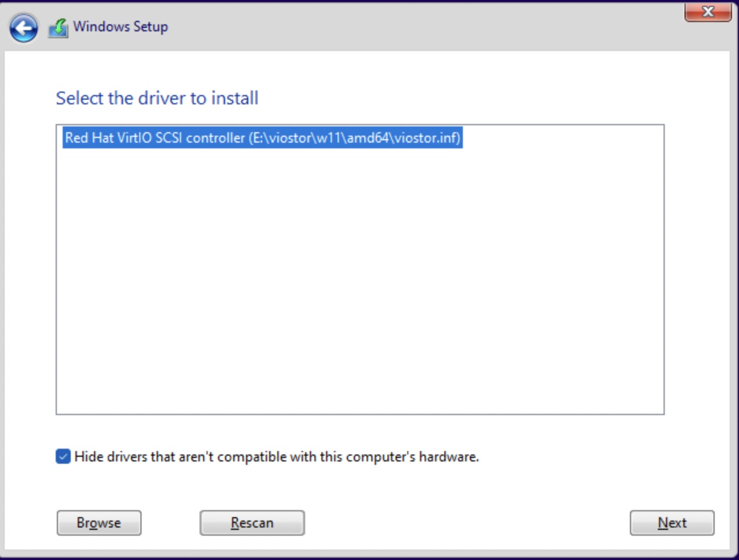This screenshot has width=739, height=560.
Task: Click the "Select the driver to install" heading
Action: [157, 98]
